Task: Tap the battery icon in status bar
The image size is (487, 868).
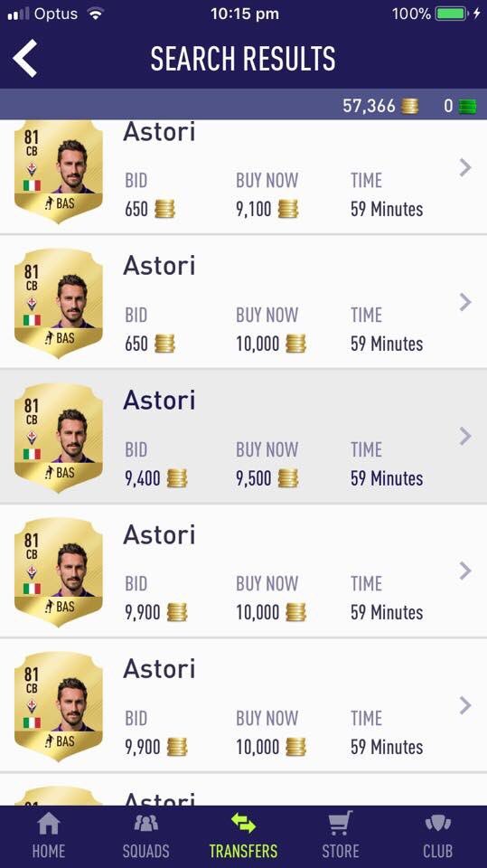Action: point(452,14)
